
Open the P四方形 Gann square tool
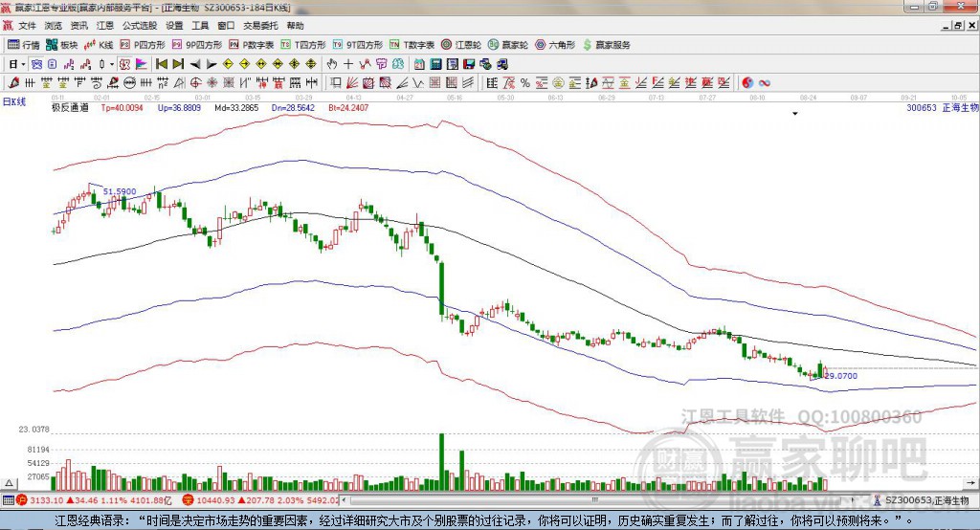click(143, 45)
